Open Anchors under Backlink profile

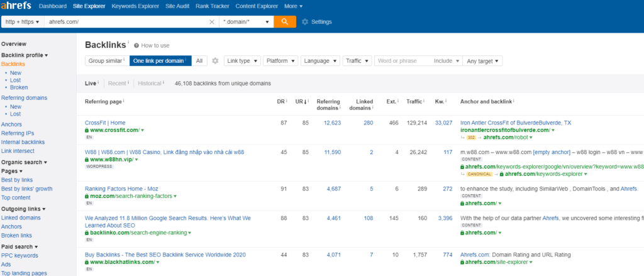[x=11, y=124]
